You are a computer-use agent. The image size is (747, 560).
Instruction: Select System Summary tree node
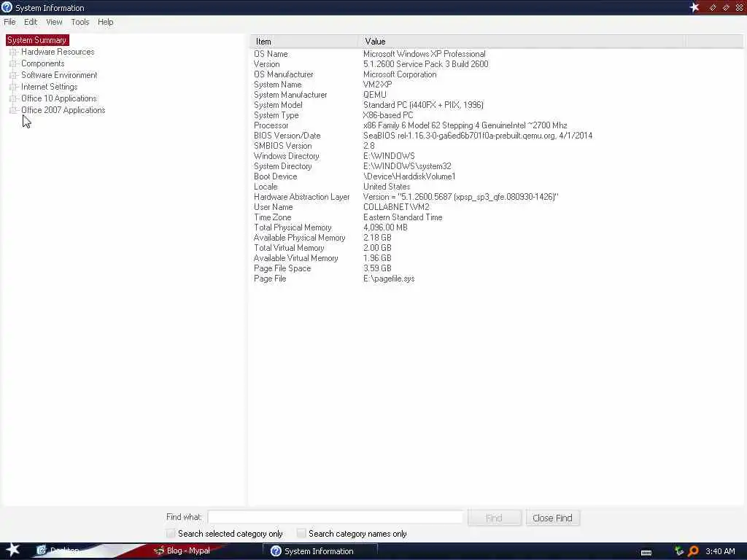click(x=36, y=40)
